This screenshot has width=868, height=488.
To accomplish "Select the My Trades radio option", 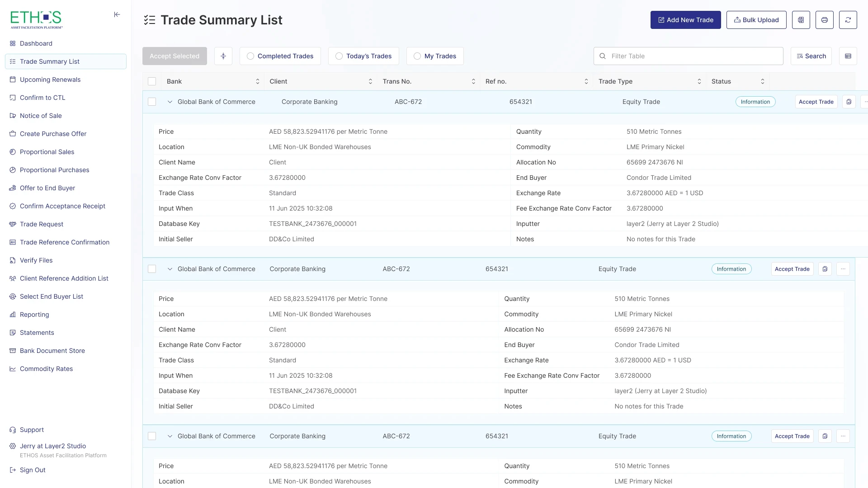I will (x=417, y=56).
